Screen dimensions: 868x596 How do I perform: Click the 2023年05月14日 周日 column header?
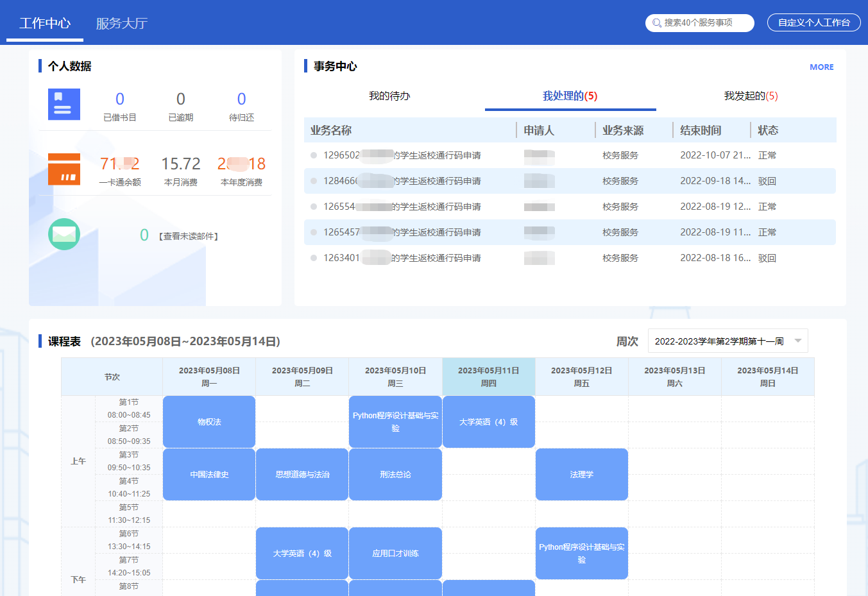coord(768,377)
